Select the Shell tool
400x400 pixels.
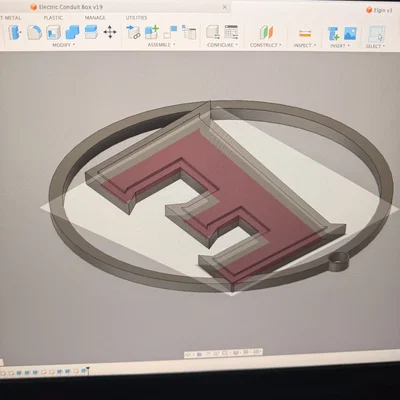53,32
